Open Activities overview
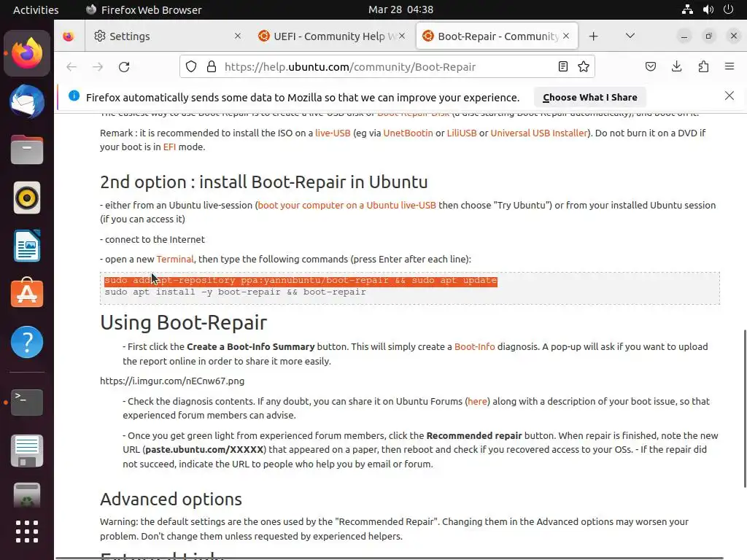 [36, 9]
